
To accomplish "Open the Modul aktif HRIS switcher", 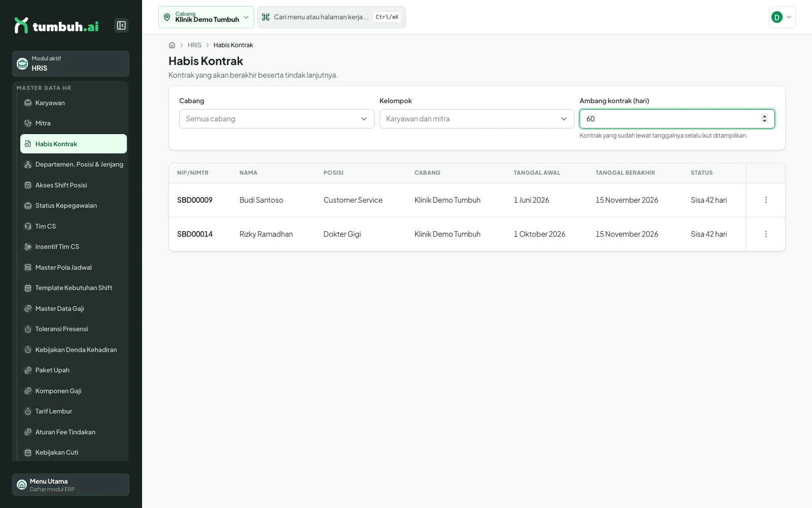I will click(71, 63).
